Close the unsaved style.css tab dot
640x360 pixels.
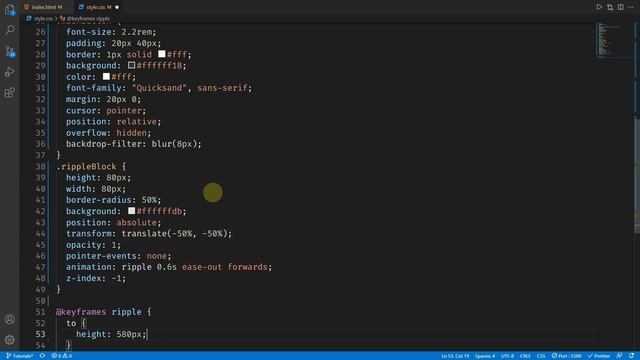pyautogui.click(x=117, y=7)
